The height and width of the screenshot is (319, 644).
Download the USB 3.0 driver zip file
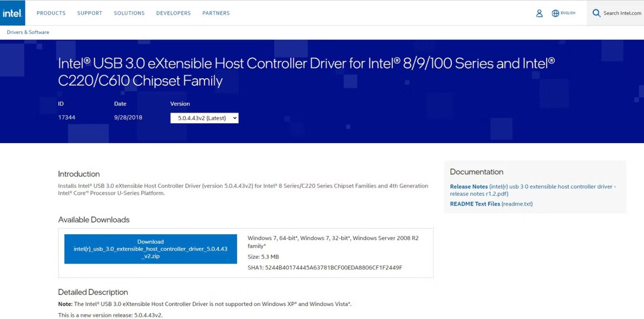click(x=150, y=249)
